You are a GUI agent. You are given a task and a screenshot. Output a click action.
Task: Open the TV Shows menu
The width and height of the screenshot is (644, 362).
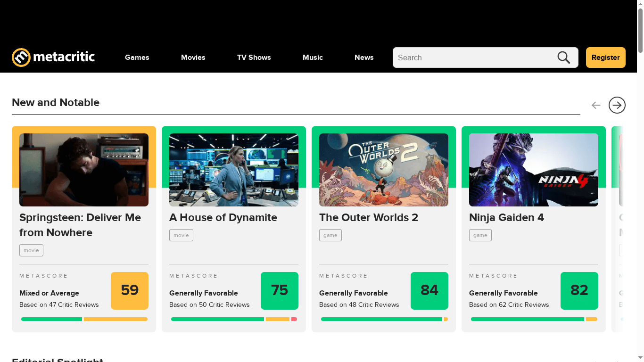pos(254,58)
